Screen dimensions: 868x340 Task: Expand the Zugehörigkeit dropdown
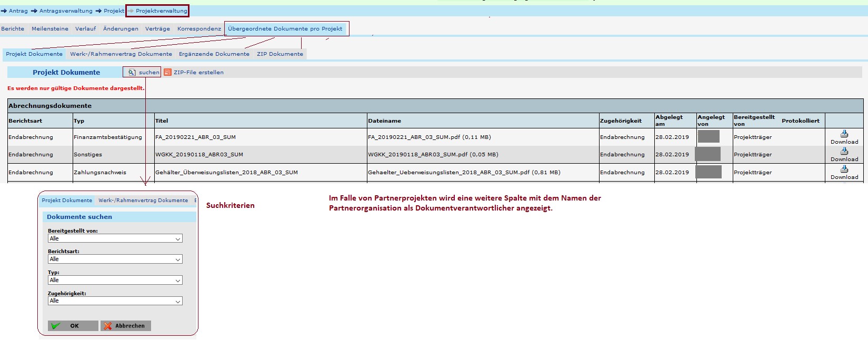coord(115,301)
